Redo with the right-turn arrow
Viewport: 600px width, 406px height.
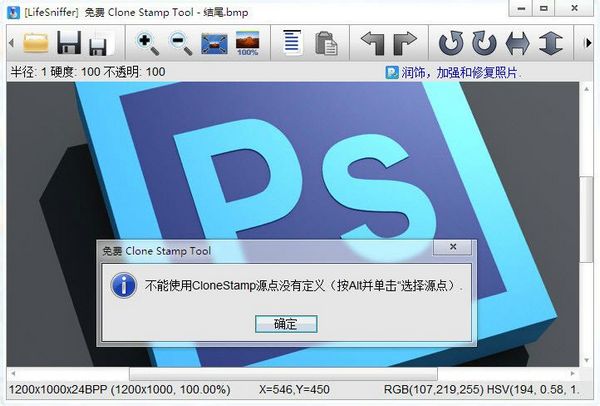point(405,43)
